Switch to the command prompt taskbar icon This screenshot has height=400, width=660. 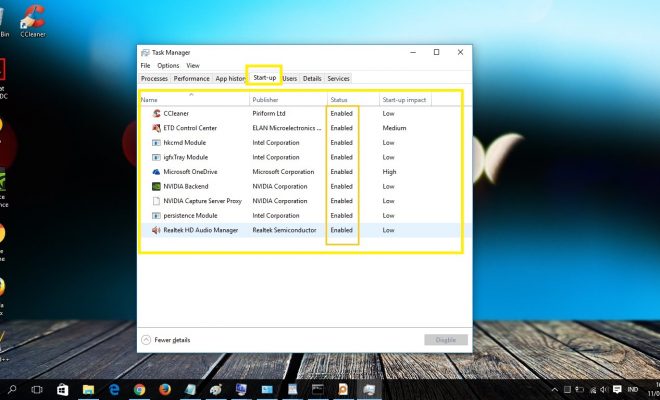pyautogui.click(x=318, y=389)
